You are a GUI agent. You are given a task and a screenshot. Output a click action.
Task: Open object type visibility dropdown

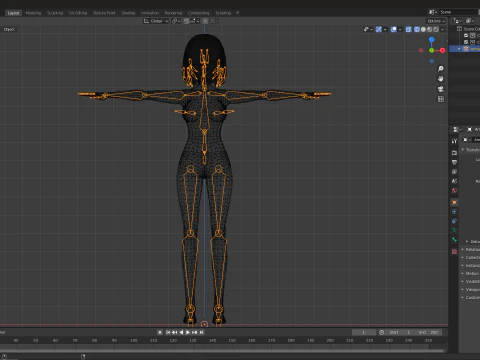point(368,29)
